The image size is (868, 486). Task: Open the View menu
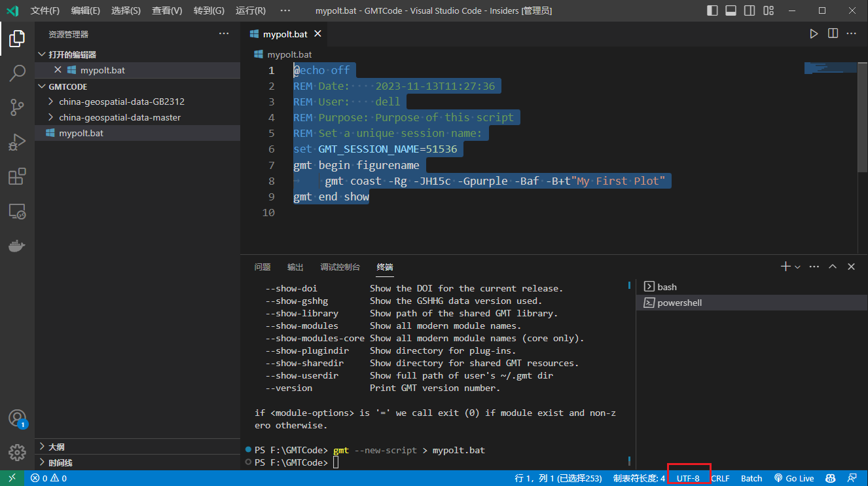tap(167, 10)
